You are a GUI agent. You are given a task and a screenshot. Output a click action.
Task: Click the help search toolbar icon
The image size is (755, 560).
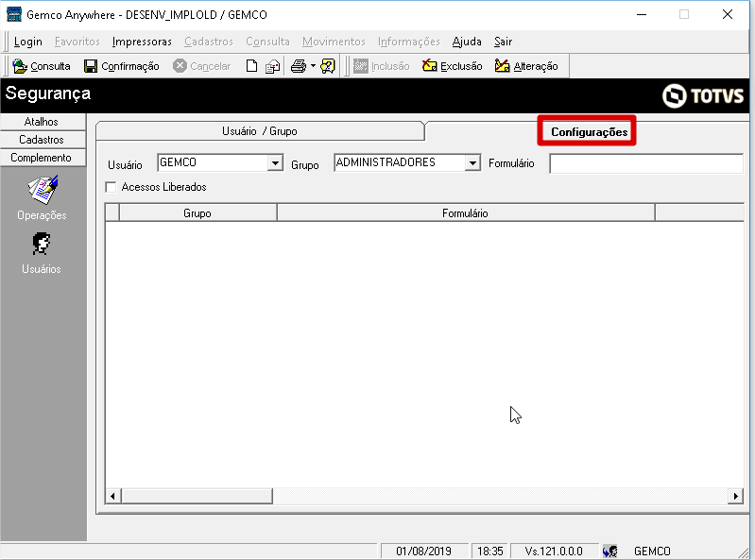coord(328,66)
